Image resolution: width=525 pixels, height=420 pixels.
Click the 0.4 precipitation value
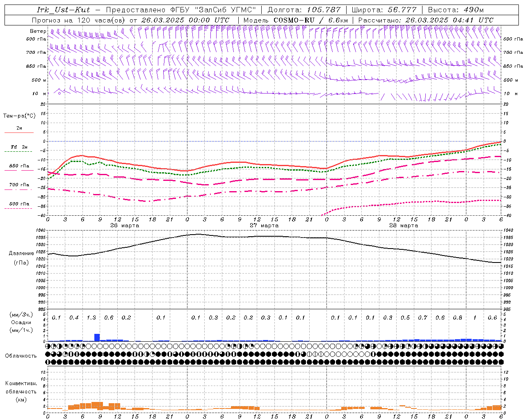click(74, 318)
